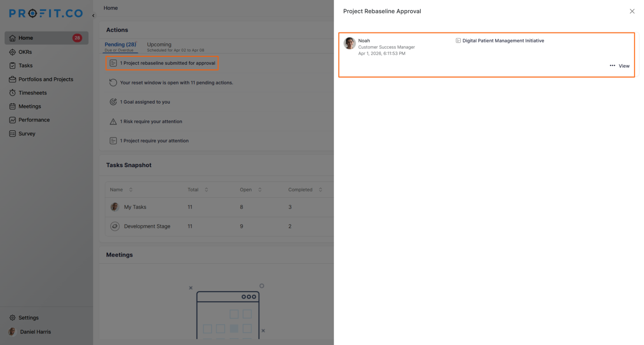
Task: Switch to the Upcoming actions tab
Action: [x=159, y=44]
